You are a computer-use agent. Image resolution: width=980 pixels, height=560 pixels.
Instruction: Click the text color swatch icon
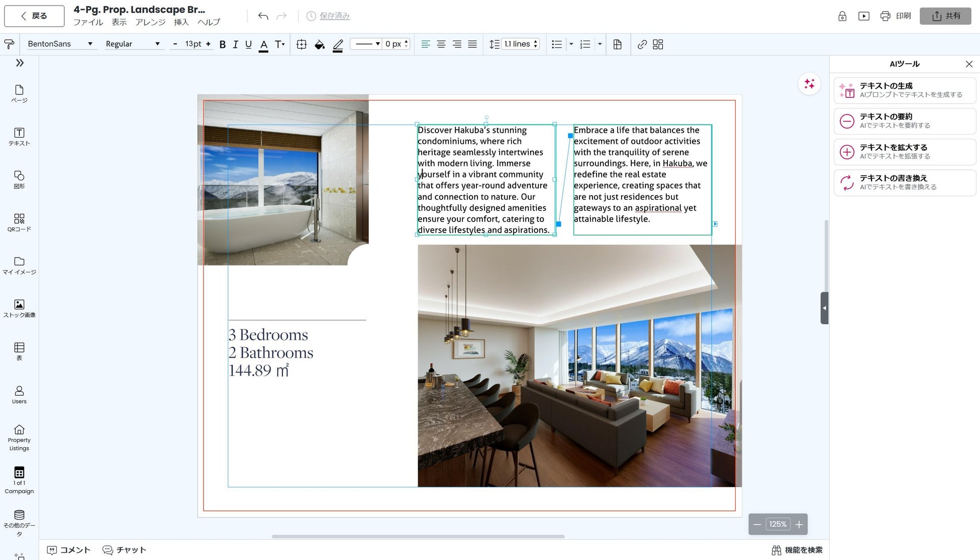pyautogui.click(x=263, y=44)
